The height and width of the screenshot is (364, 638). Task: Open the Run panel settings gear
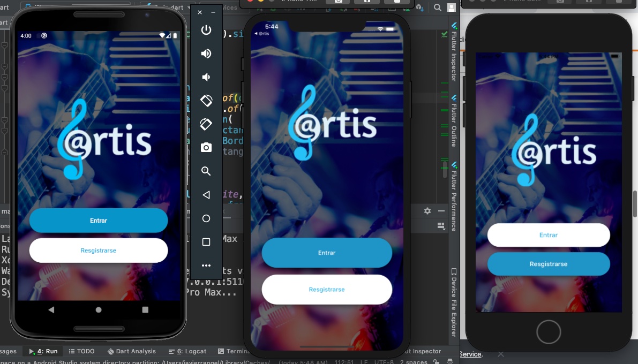click(x=427, y=211)
